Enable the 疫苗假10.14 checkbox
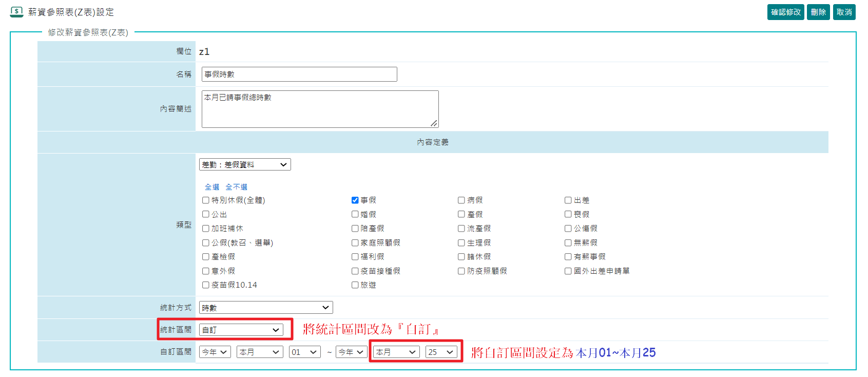The height and width of the screenshot is (377, 868). tap(206, 285)
